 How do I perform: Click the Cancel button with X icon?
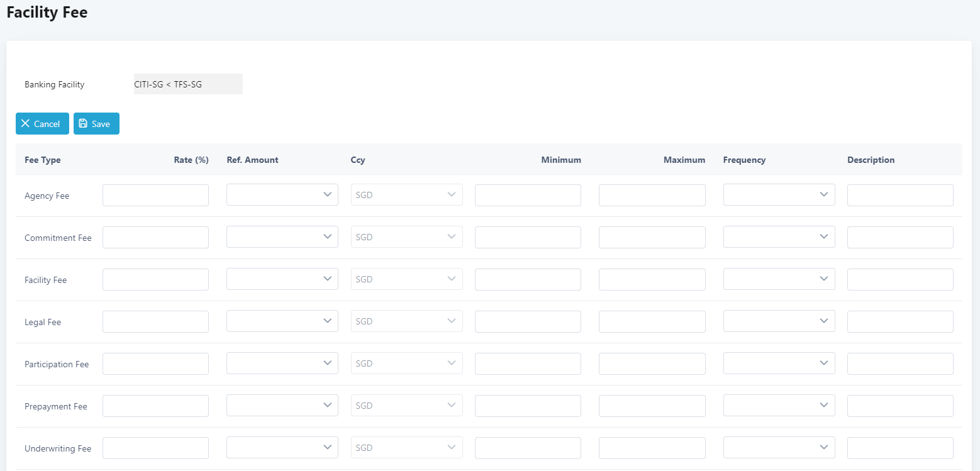click(42, 124)
